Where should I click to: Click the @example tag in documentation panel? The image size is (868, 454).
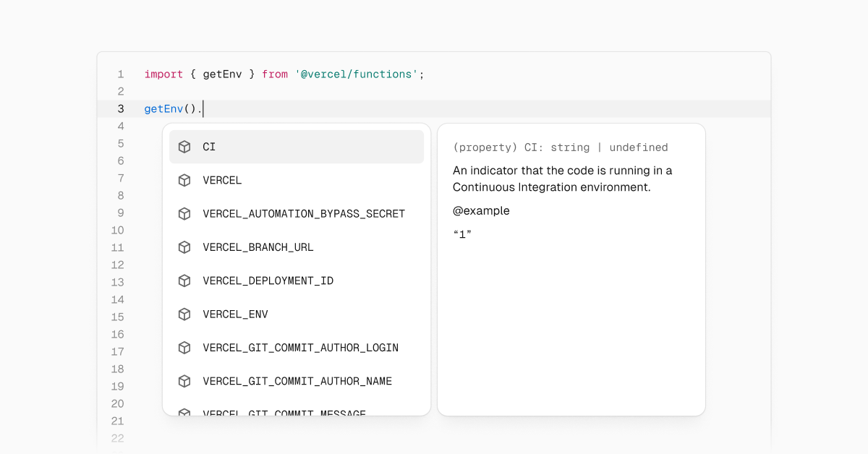(x=482, y=210)
